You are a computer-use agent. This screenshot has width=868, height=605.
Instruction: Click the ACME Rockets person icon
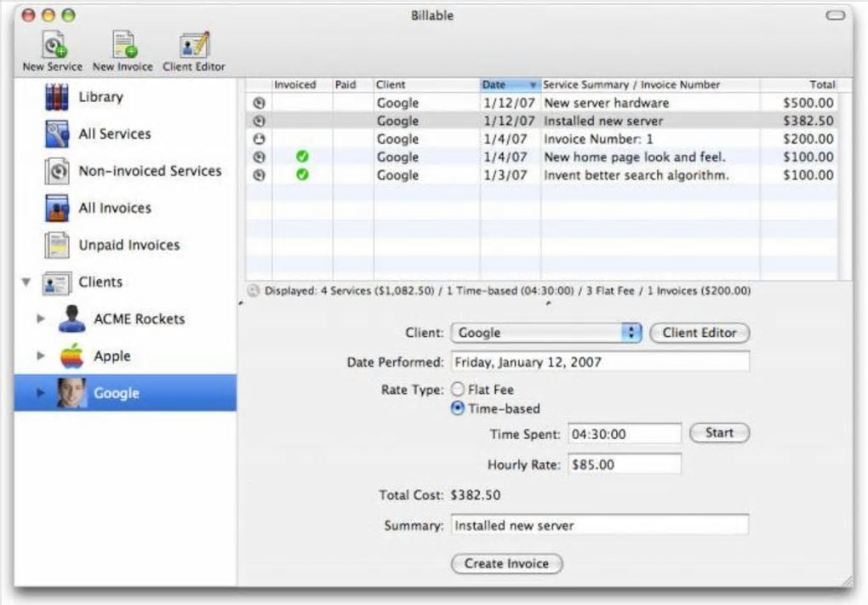[72, 319]
